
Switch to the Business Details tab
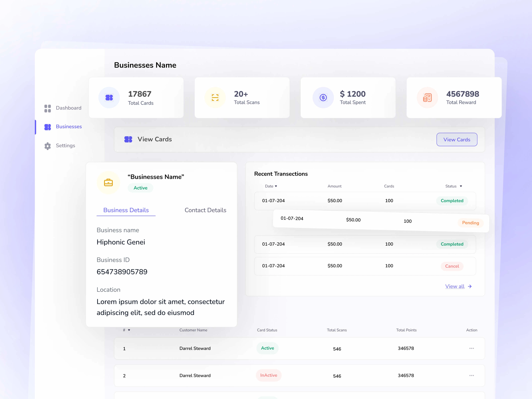pos(126,210)
